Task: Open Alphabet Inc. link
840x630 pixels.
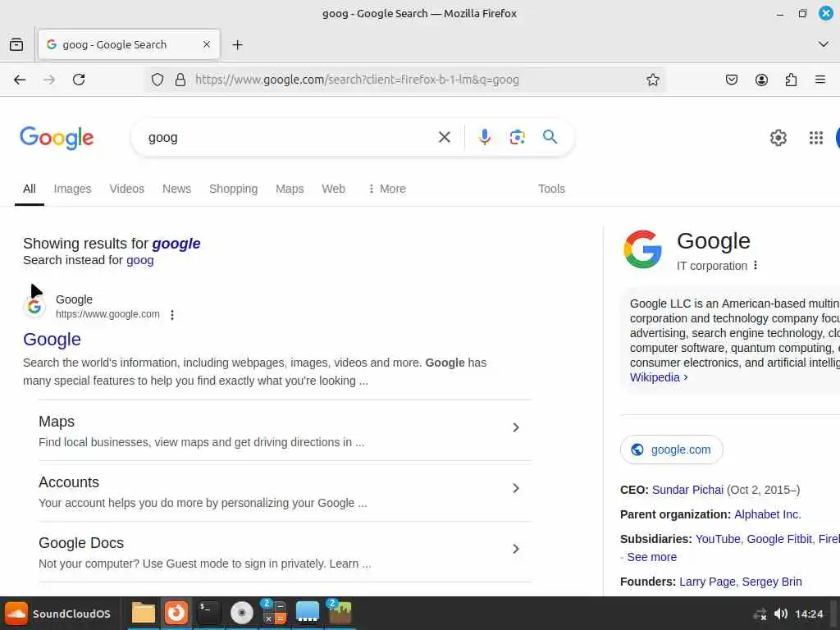Action: [x=767, y=515]
